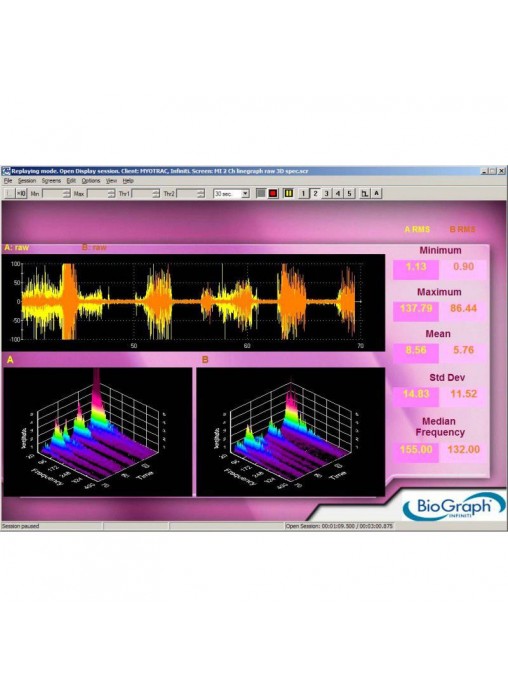This screenshot has height=696, width=508.
Task: Open the Session menu
Action: (x=27, y=181)
